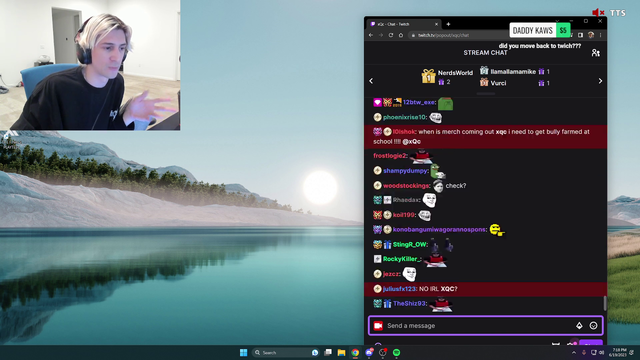Open the browser home page
Image resolution: width=640 pixels, height=360 pixels.
click(401, 35)
